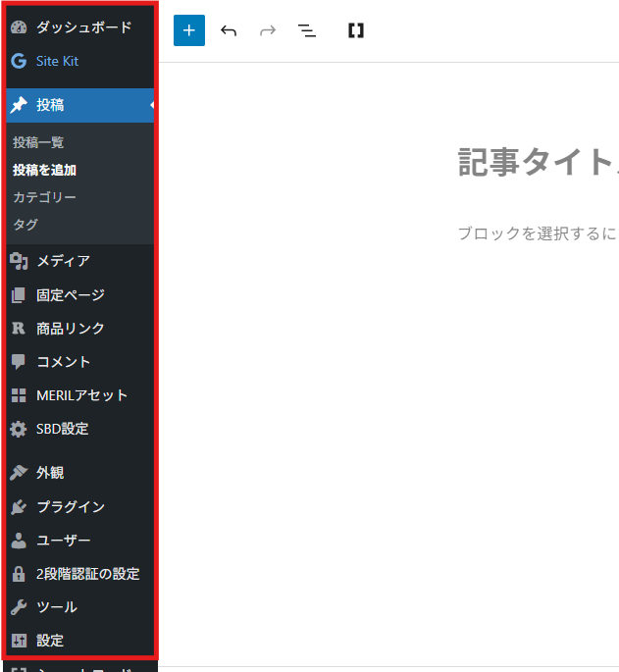
Task: Select the カテゴリー submenu link
Action: pos(44,197)
